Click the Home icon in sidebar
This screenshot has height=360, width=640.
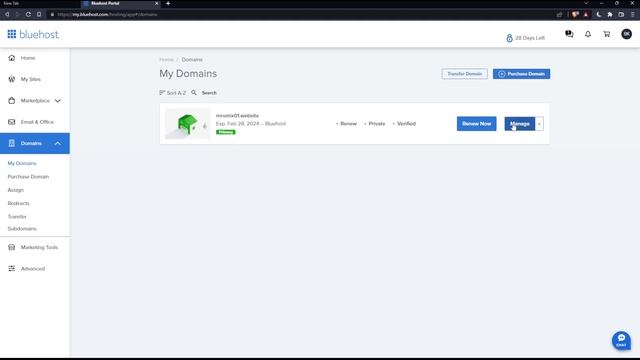click(x=11, y=58)
